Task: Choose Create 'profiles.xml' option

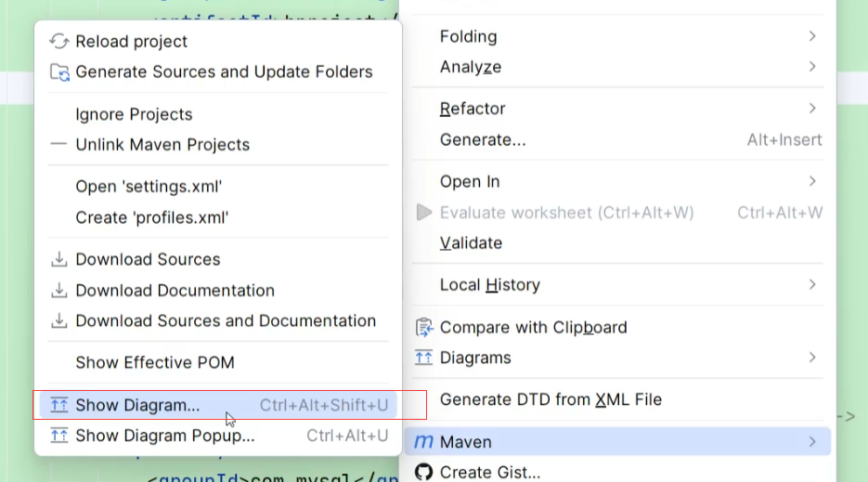Action: point(152,217)
